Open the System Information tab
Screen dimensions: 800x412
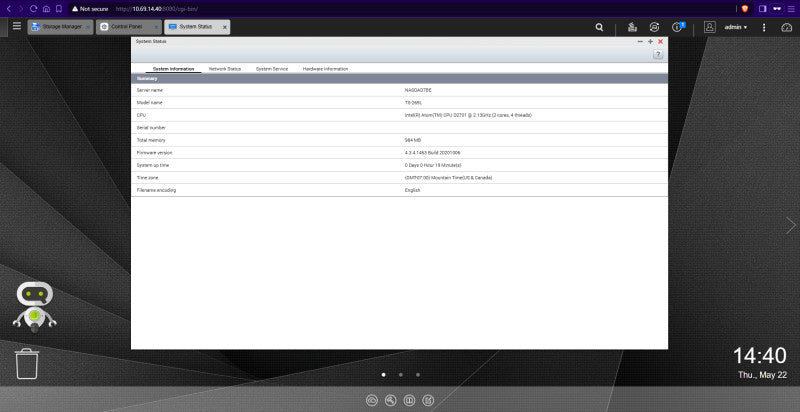pyautogui.click(x=173, y=68)
